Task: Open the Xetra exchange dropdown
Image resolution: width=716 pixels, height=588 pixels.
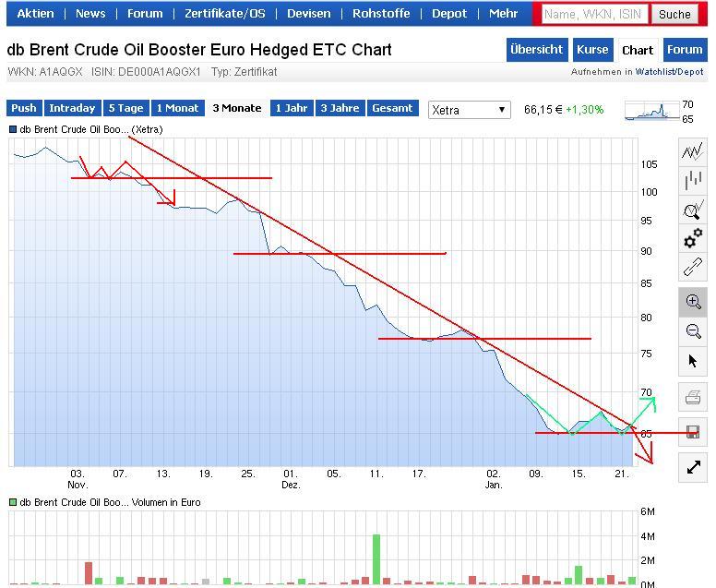Action: pyautogui.click(x=469, y=110)
